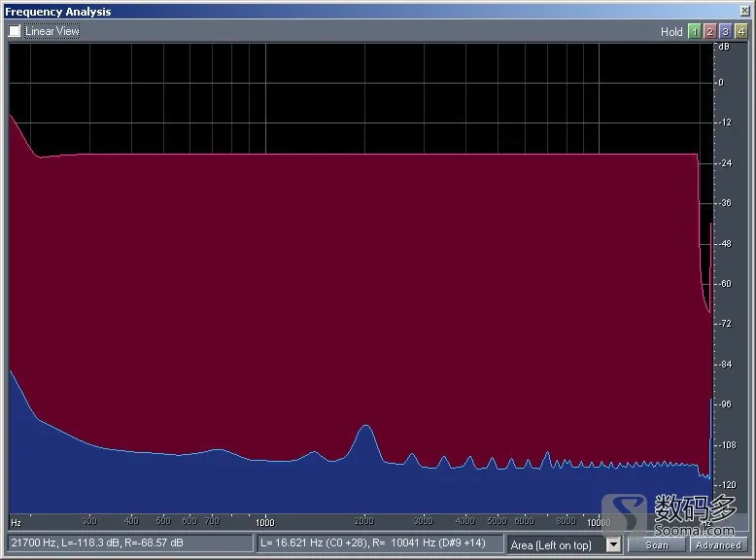Close the Frequency Analysis window
Viewport: 756px width, 560px height.
click(745, 11)
